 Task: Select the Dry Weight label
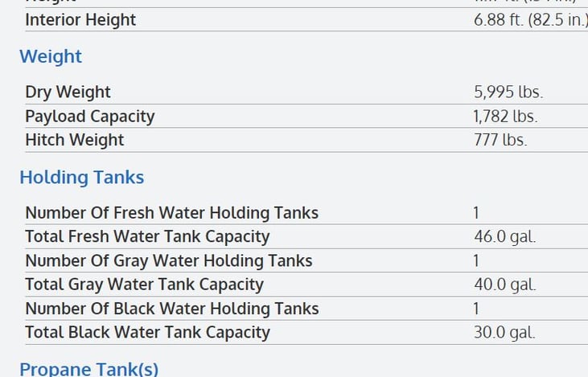[68, 92]
